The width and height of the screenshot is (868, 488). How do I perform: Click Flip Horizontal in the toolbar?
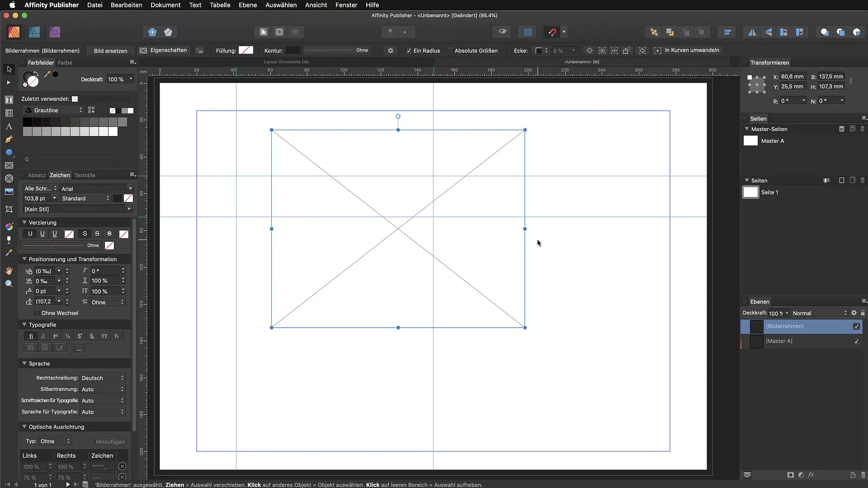(x=752, y=32)
